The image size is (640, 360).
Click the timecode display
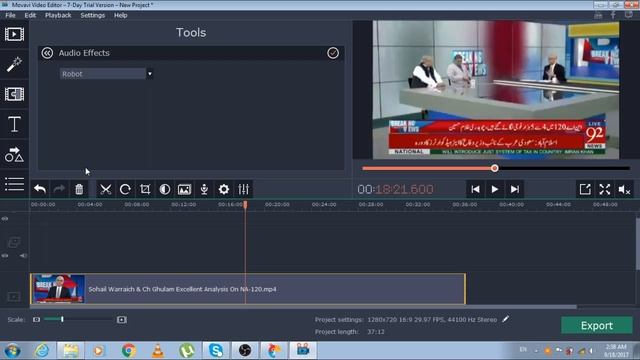(395, 189)
